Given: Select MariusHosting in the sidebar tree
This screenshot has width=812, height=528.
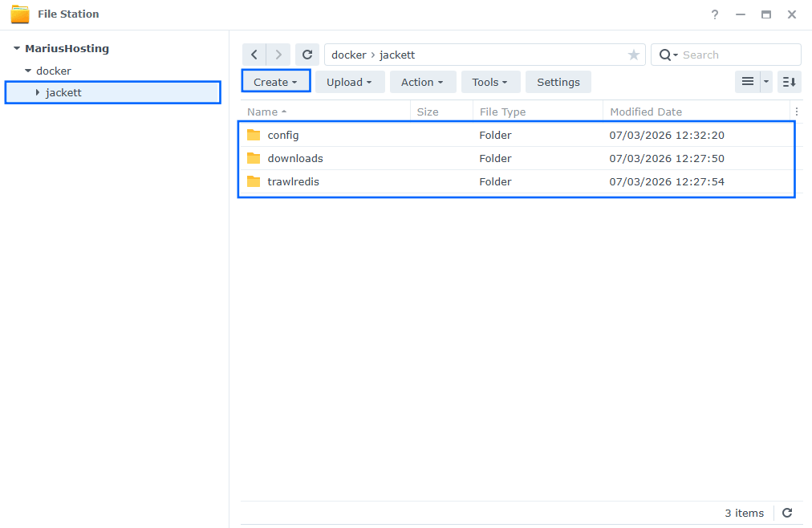Looking at the screenshot, I should [67, 48].
